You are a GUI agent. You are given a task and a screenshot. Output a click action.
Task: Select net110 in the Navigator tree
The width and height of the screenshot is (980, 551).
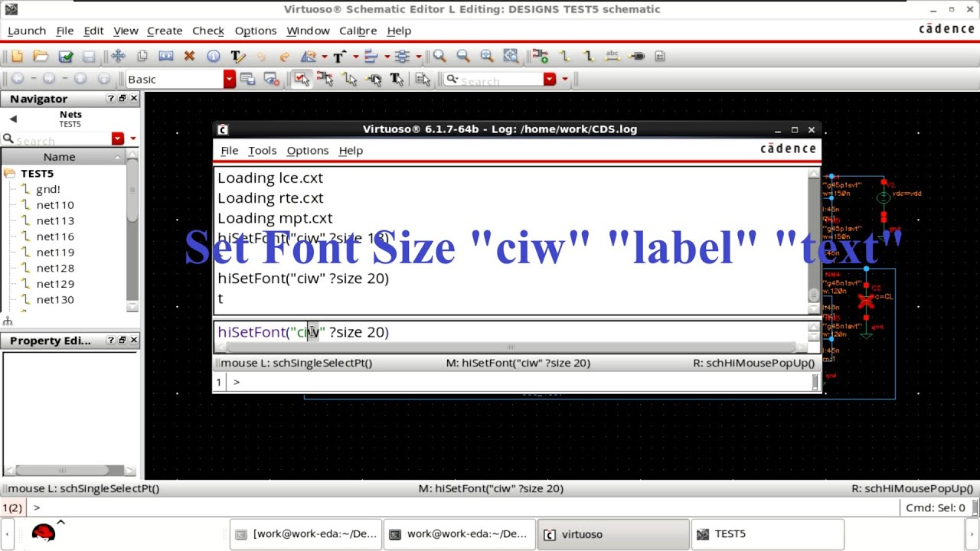[x=55, y=205]
